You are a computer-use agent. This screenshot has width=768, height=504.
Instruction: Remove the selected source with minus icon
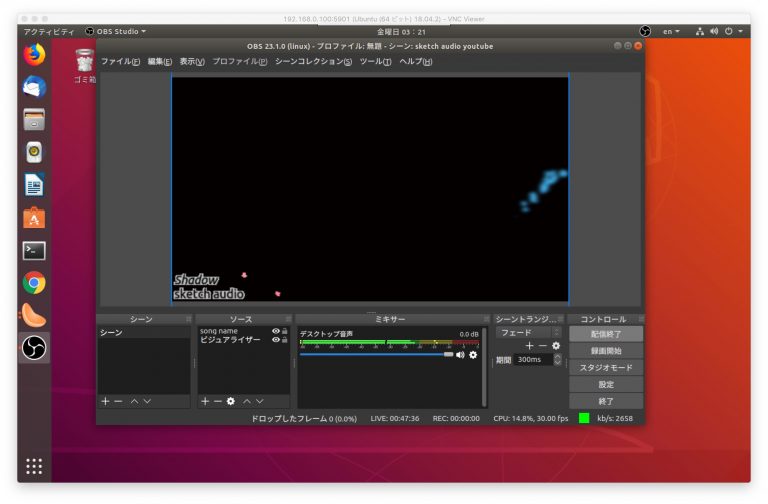click(217, 401)
